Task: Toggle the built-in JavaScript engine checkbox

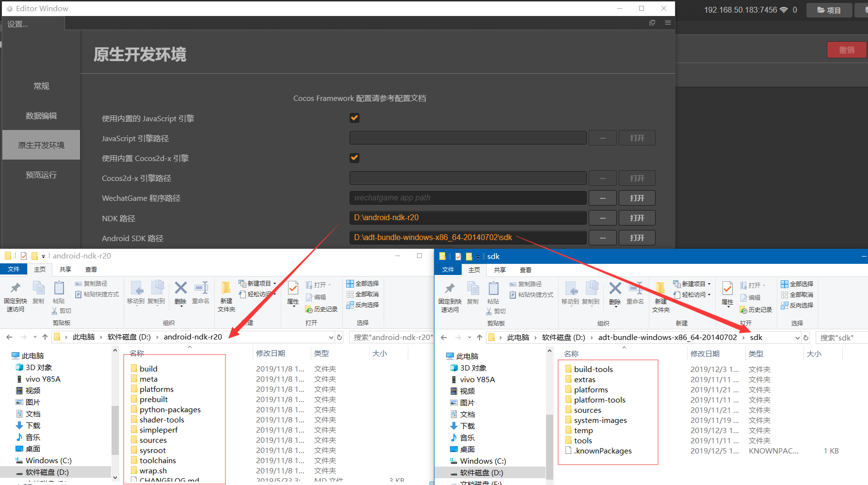Action: (x=354, y=118)
